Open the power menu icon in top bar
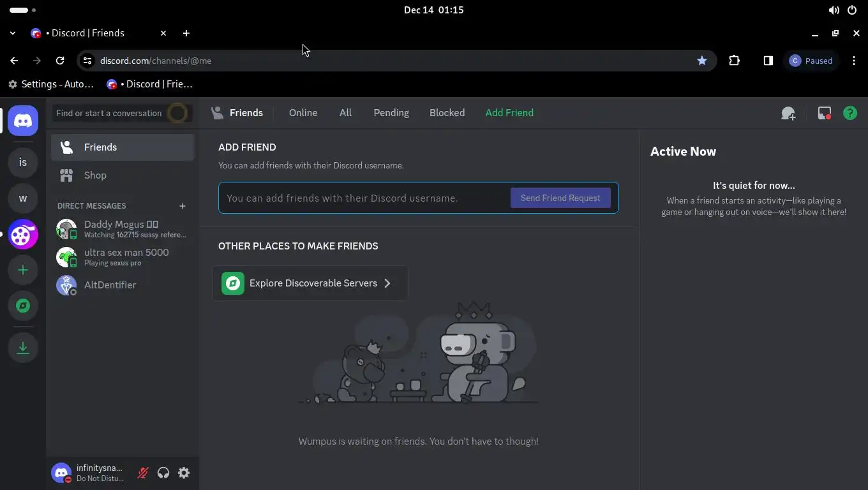Screen dimensions: 868x490 click(852, 10)
